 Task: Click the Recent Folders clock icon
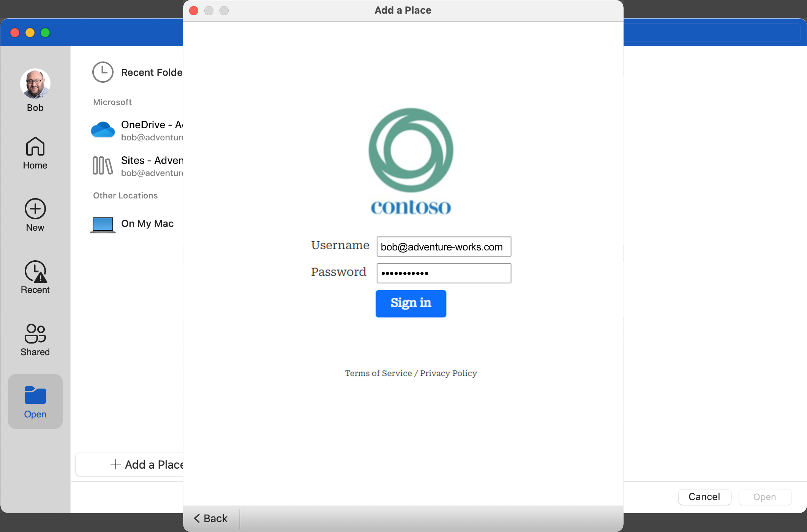pyautogui.click(x=103, y=72)
